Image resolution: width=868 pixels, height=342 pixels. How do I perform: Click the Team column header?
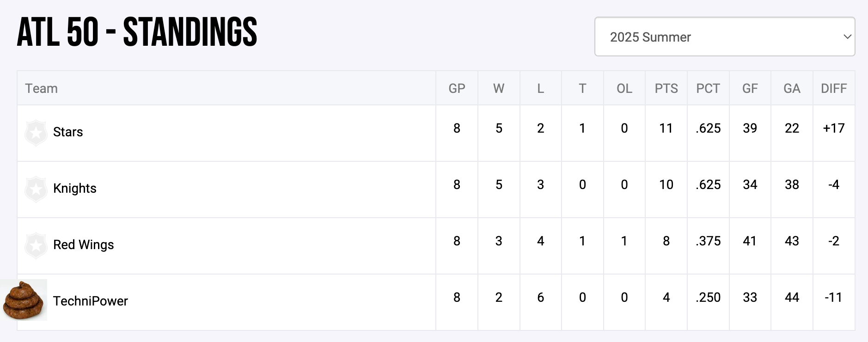point(42,89)
